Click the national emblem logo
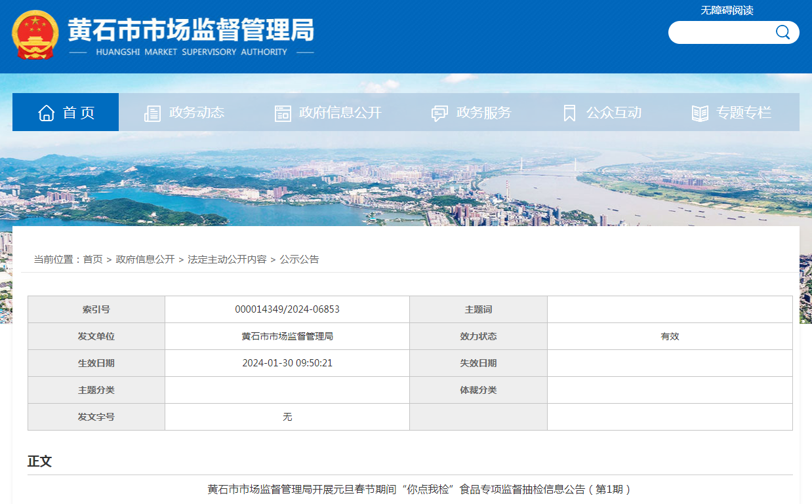 pos(35,35)
